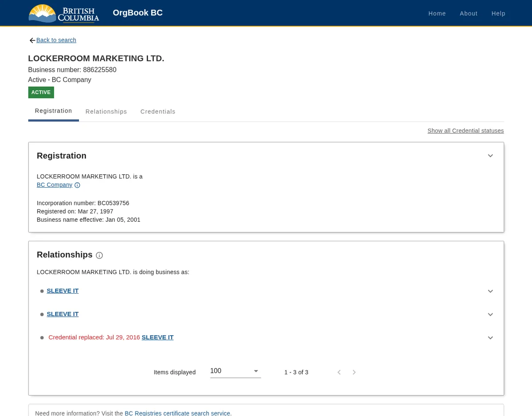The width and height of the screenshot is (532, 416).
Task: Open SLEEVE IT link after Credential replaced
Action: coord(157,338)
